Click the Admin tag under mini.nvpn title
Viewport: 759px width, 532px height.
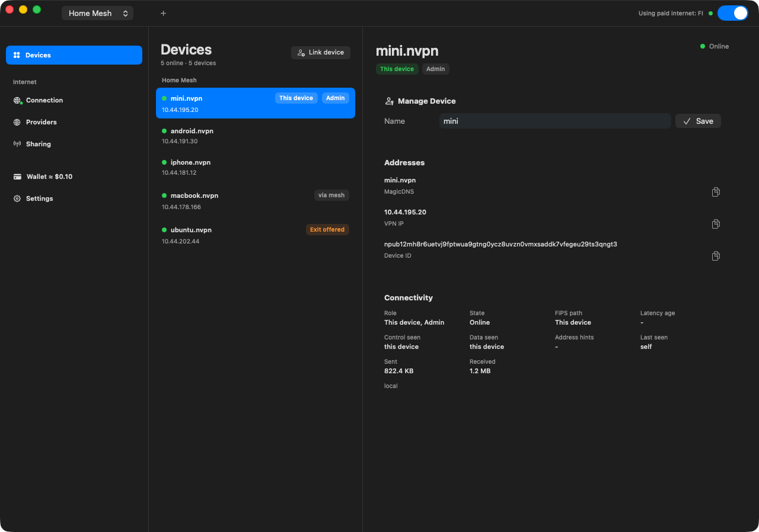coord(436,69)
